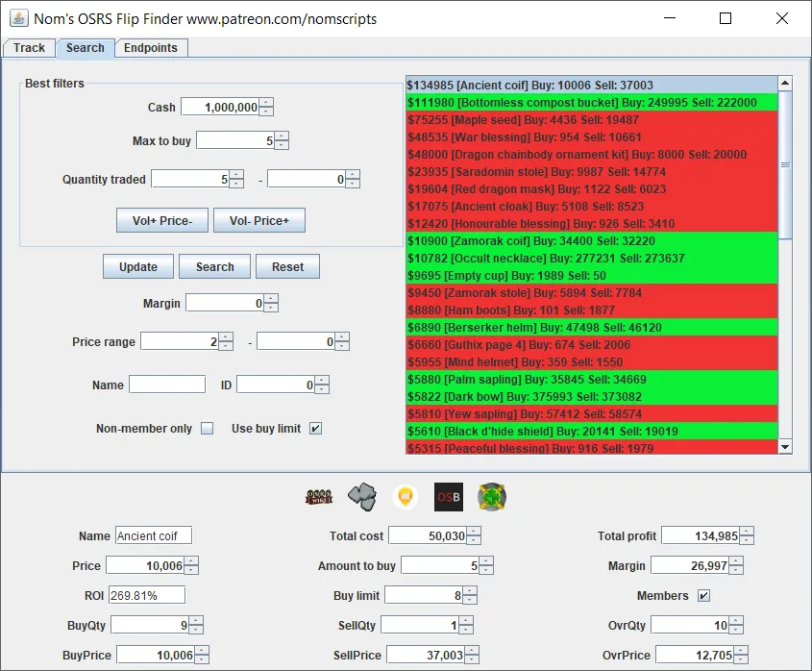Select the Maple seed result row

point(592,120)
